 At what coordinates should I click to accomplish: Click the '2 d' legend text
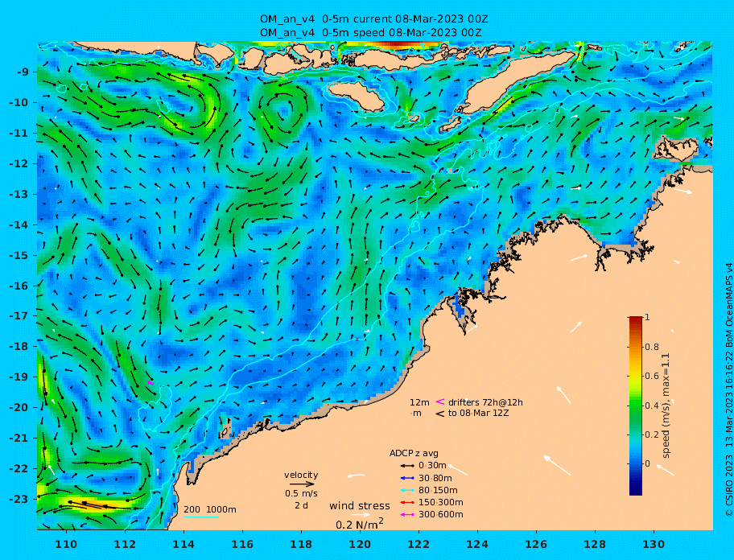pyautogui.click(x=302, y=506)
